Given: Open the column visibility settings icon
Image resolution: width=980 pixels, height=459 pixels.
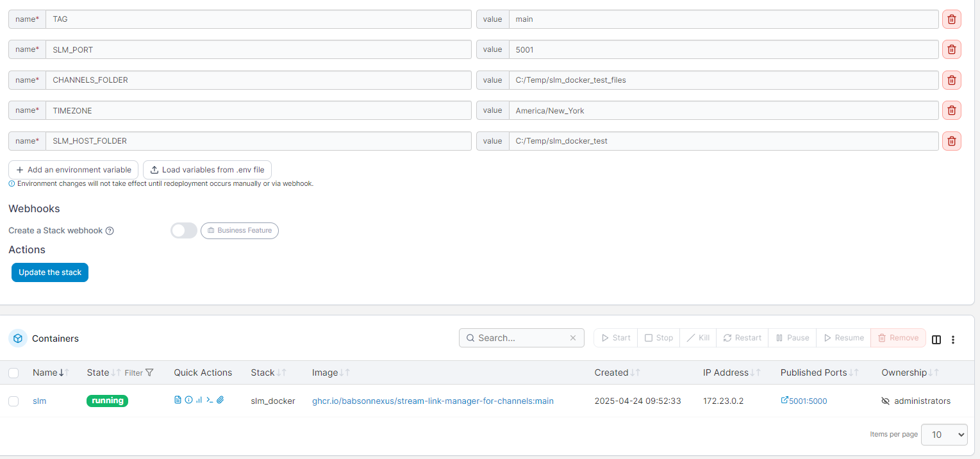Looking at the screenshot, I should [x=936, y=339].
